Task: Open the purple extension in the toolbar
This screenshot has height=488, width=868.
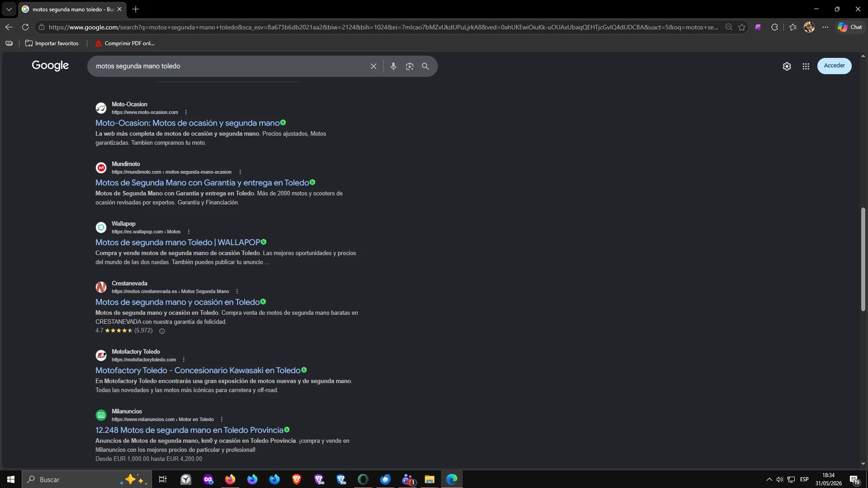Action: 758,27
